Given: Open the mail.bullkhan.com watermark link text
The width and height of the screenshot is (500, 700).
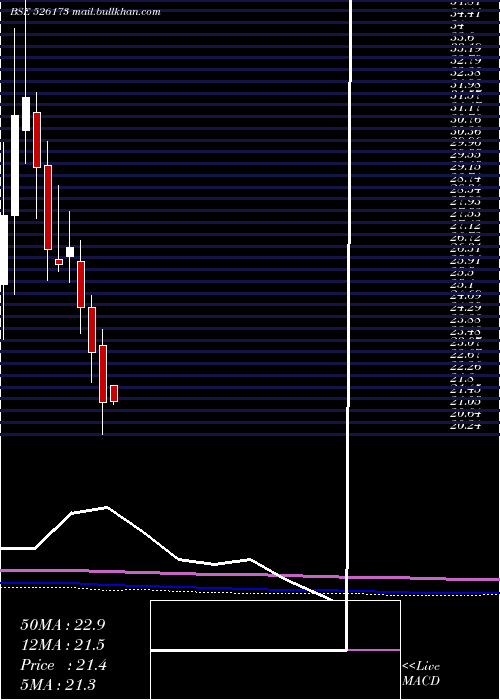Looking at the screenshot, I should 116,12.
